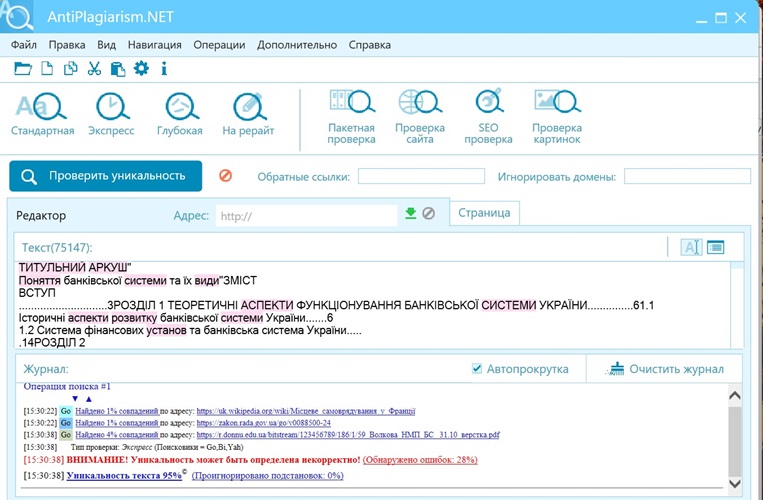
Task: Open the uk.wikipedia.org match link
Action: 306,411
